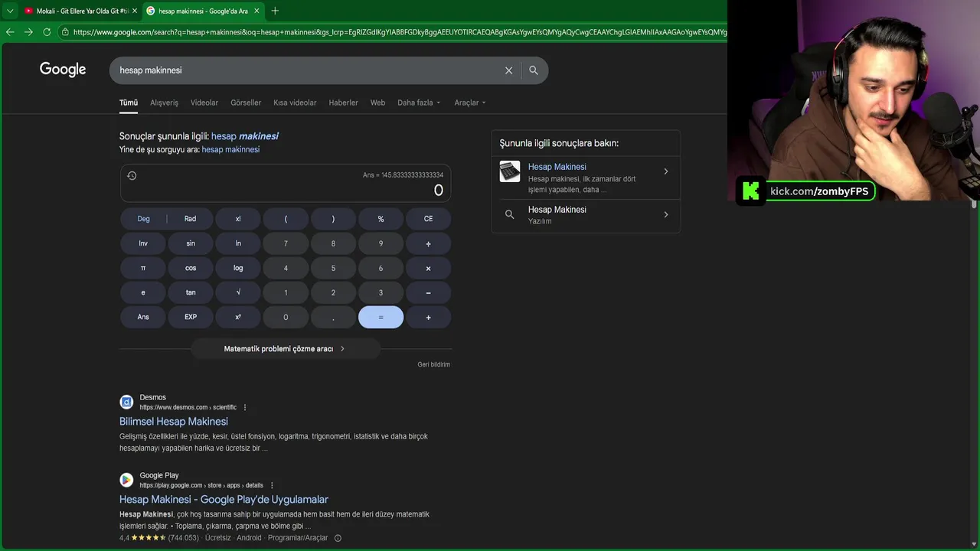
Task: Click the magnifier search button
Action: pos(534,70)
